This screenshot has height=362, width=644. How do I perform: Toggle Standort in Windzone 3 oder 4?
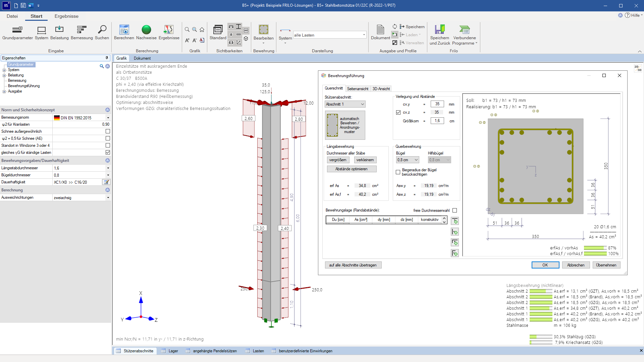(x=108, y=145)
